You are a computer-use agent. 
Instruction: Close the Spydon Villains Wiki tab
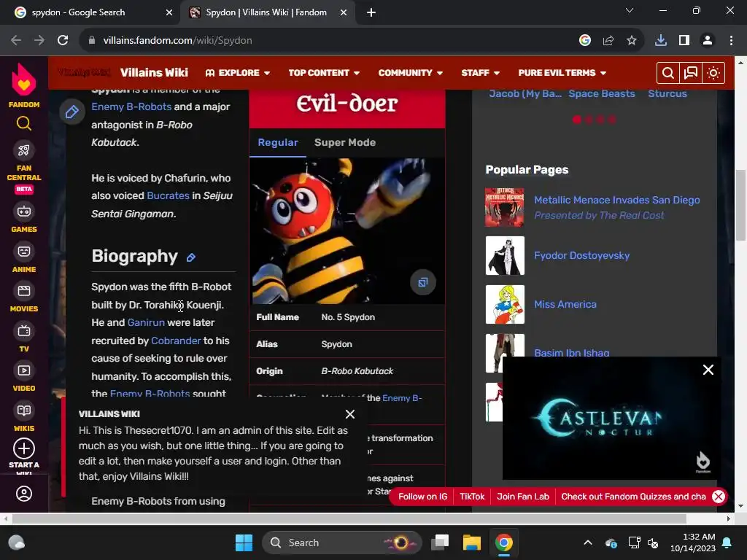(344, 12)
